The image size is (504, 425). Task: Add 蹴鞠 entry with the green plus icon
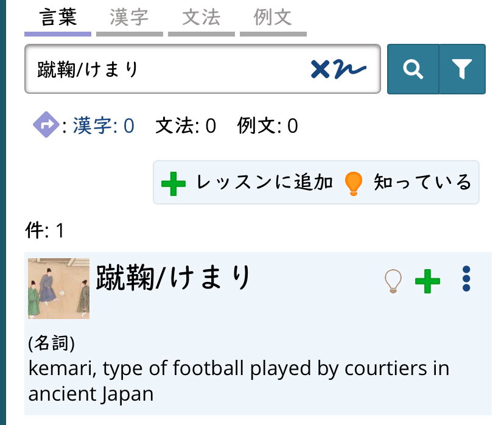click(x=427, y=281)
